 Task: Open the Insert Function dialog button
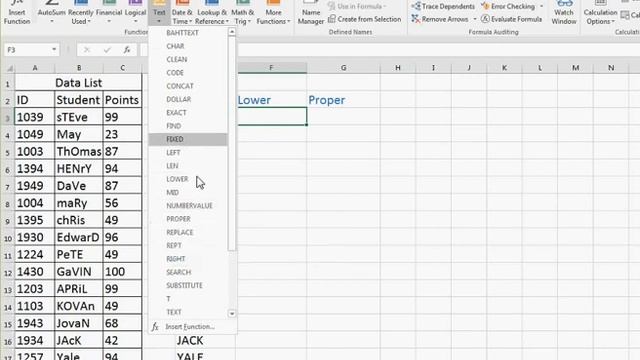click(17, 13)
